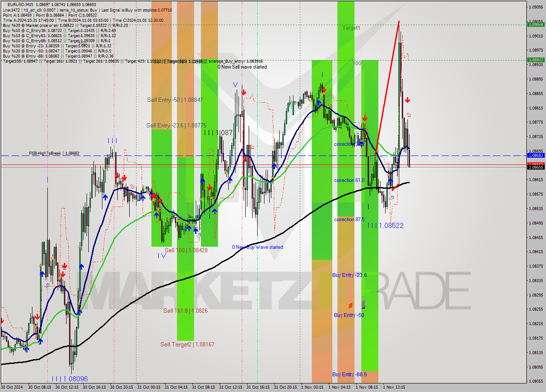Click the 'Sell Entry -50 | 1.08847' label
The width and height of the screenshot is (546, 392).
pyautogui.click(x=175, y=100)
